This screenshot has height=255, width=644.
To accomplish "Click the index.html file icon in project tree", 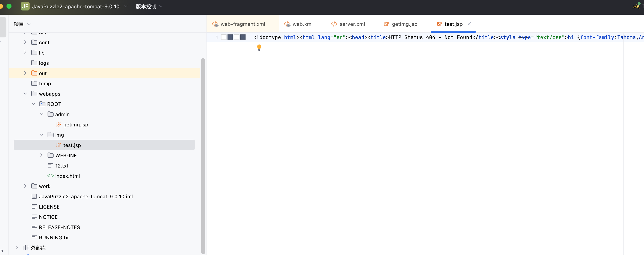I will tap(50, 176).
